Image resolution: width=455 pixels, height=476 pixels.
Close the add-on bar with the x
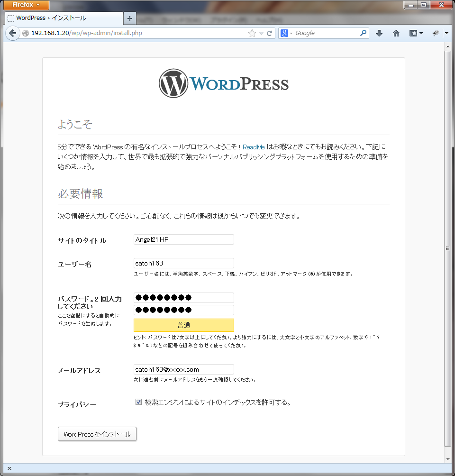(9, 468)
